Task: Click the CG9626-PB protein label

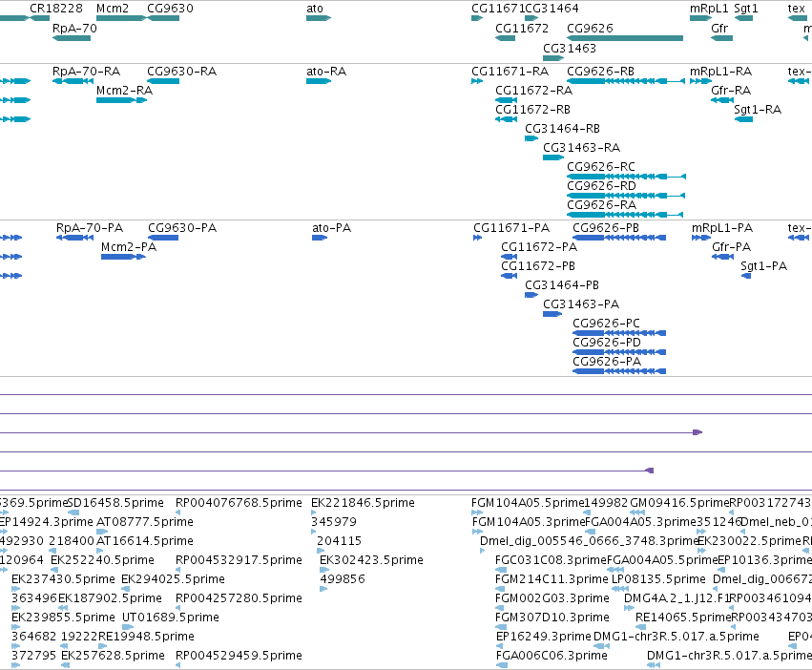Action: pyautogui.click(x=606, y=228)
